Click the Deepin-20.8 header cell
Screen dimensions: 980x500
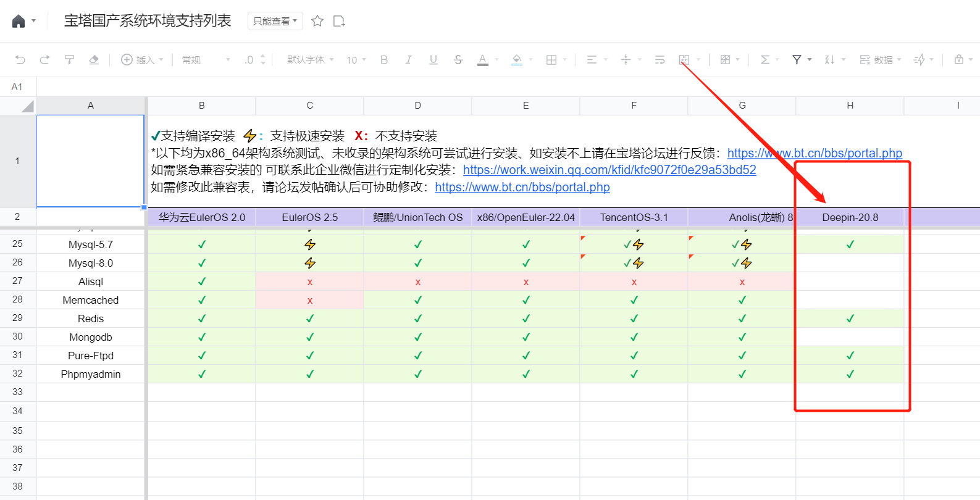[x=850, y=217]
